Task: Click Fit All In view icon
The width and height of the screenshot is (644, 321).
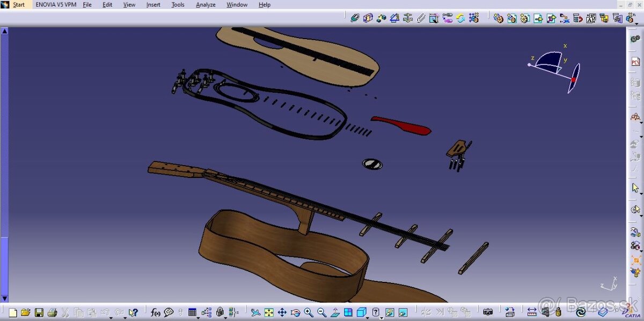Action: (x=269, y=312)
